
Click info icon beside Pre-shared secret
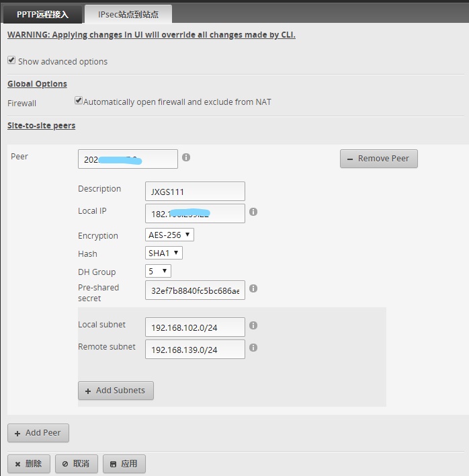(253, 288)
